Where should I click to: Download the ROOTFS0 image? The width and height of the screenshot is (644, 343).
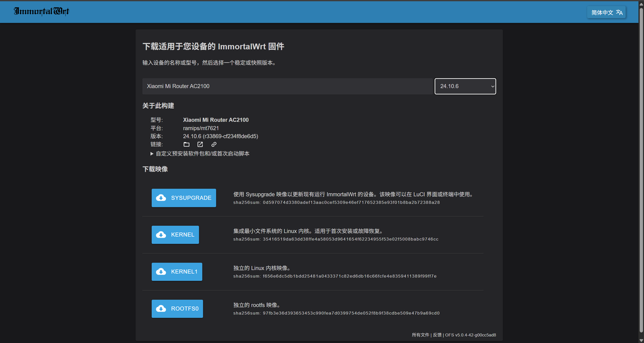point(177,309)
